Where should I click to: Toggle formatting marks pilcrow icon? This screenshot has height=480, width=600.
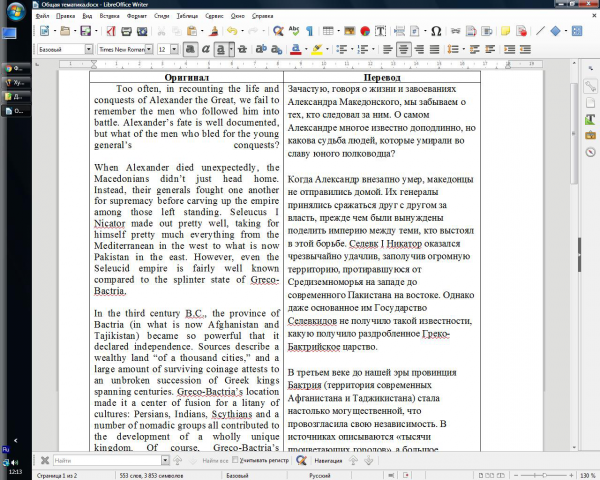point(309,31)
